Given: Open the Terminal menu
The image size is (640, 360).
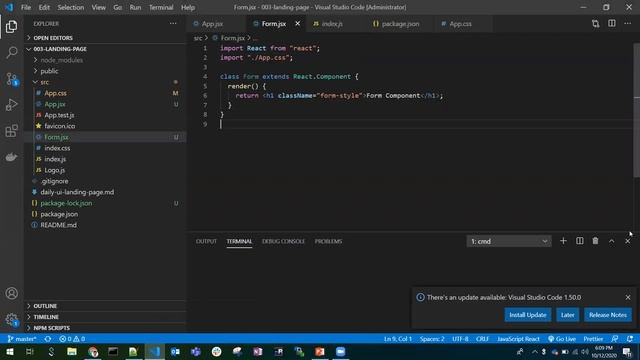Looking at the screenshot, I should pos(161,7).
